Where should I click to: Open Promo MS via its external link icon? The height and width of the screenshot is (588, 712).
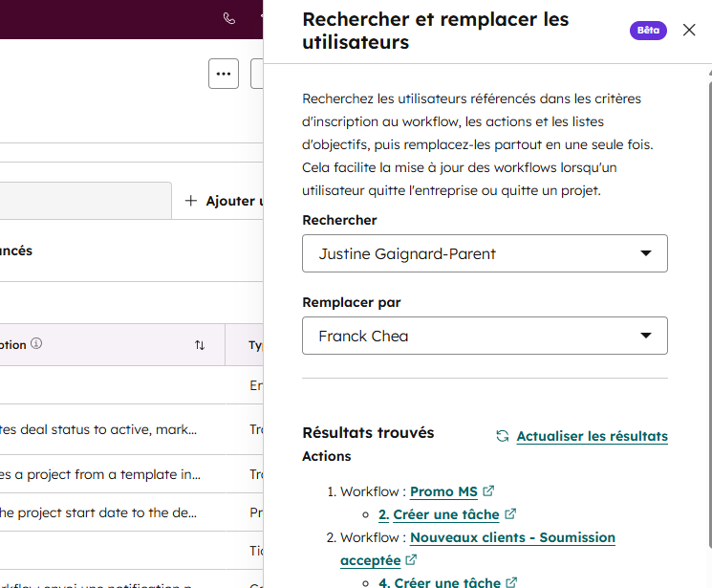(488, 491)
